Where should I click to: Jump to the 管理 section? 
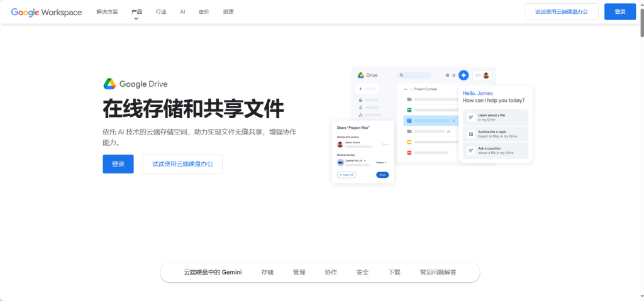[x=299, y=272]
